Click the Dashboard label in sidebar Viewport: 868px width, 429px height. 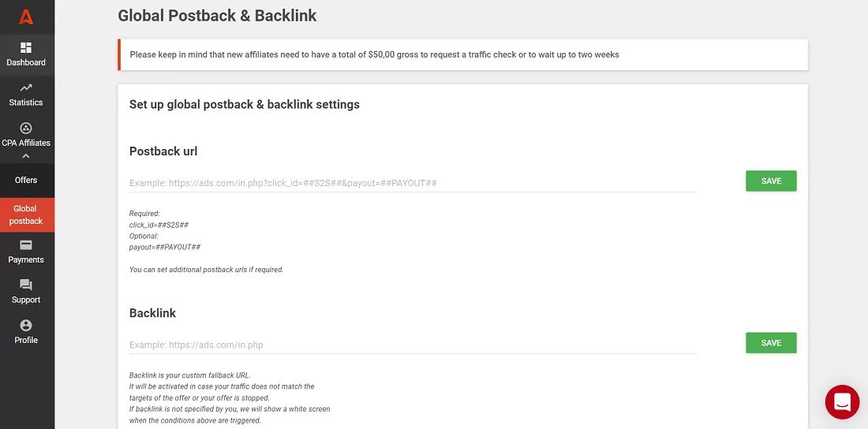click(x=26, y=63)
